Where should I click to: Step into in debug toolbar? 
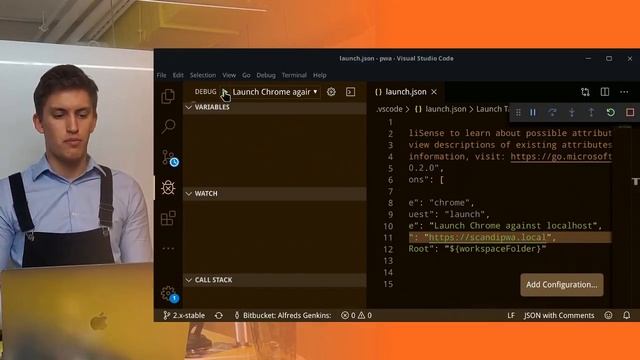pyautogui.click(x=572, y=112)
